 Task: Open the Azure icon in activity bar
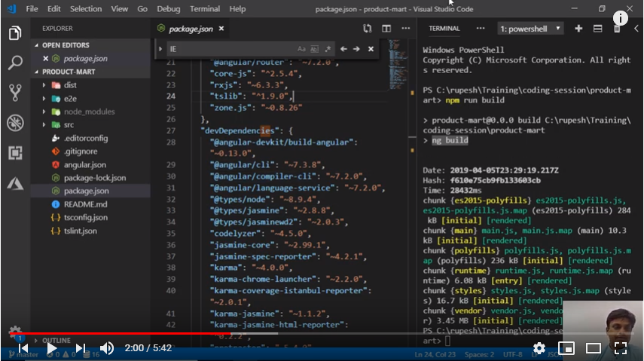[14, 183]
